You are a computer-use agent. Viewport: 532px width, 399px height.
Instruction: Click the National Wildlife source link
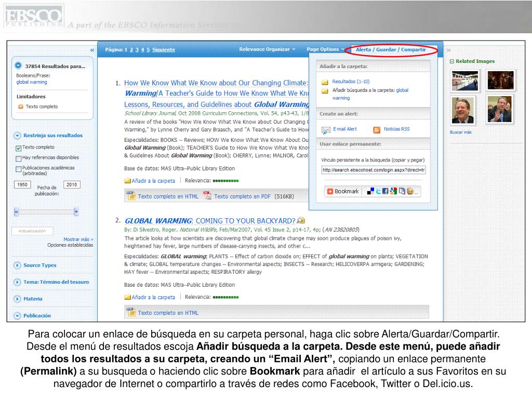pos(198,230)
